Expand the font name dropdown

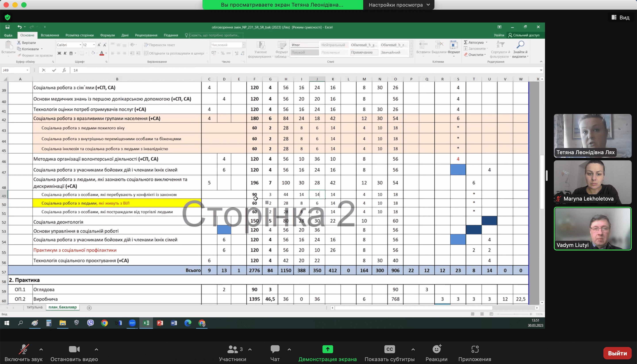(80, 45)
